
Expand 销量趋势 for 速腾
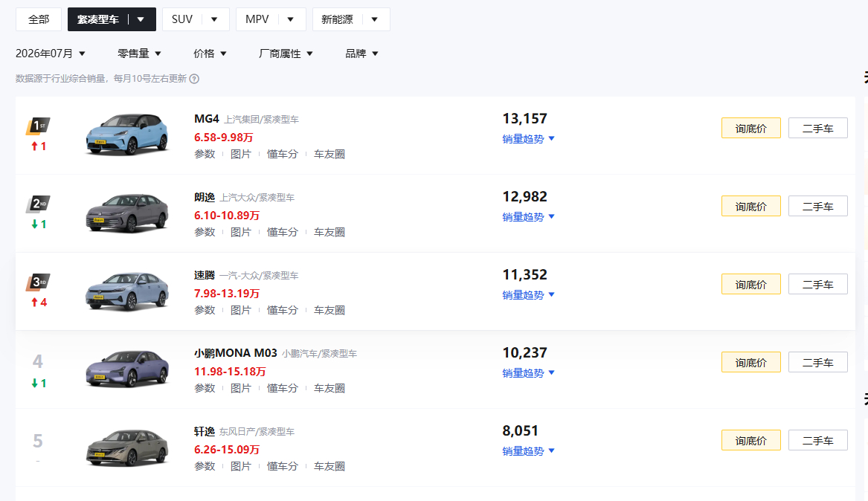(x=528, y=295)
